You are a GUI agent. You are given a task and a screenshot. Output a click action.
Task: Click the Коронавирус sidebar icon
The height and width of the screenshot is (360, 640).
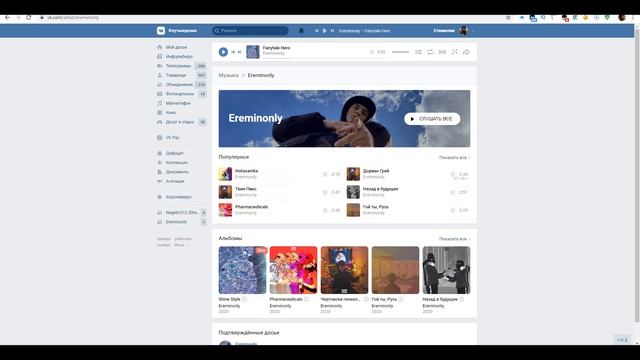(160, 197)
